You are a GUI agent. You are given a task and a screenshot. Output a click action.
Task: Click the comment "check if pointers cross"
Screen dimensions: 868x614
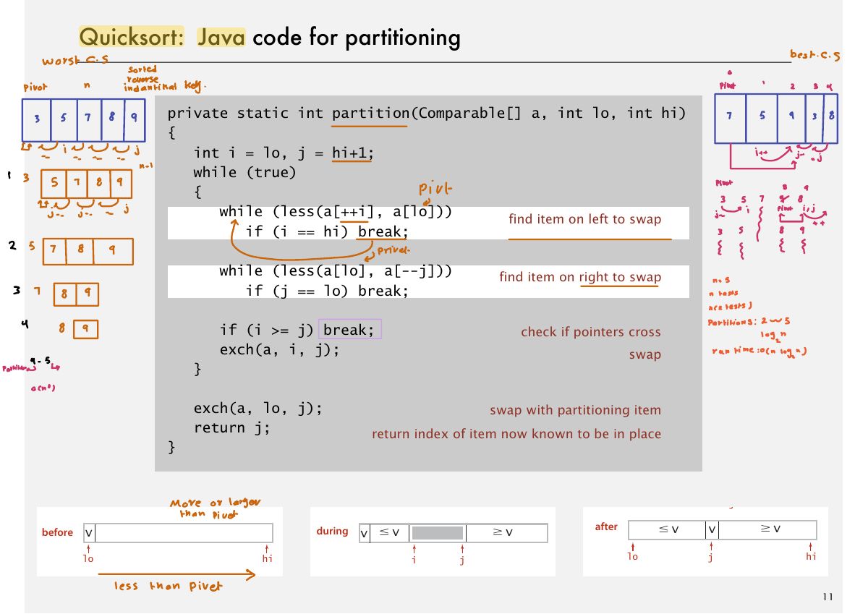pyautogui.click(x=591, y=332)
